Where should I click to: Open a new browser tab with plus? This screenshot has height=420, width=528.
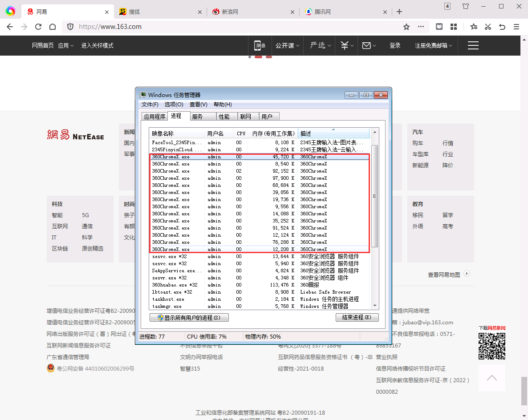(399, 12)
